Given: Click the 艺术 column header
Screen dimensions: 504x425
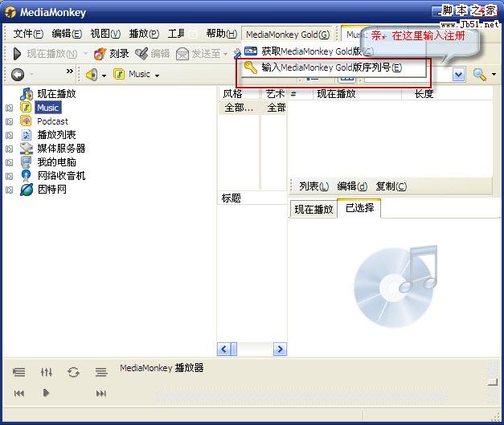Looking at the screenshot, I should tap(274, 93).
